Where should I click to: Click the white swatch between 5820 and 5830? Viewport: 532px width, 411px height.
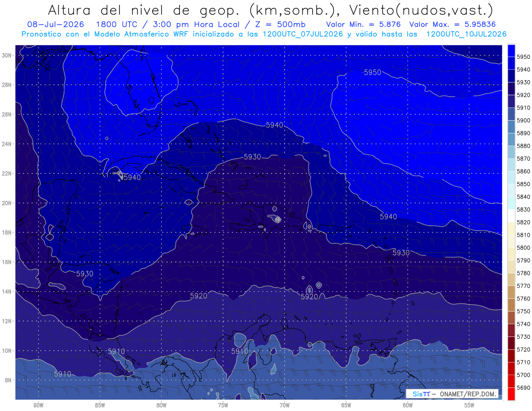point(511,216)
